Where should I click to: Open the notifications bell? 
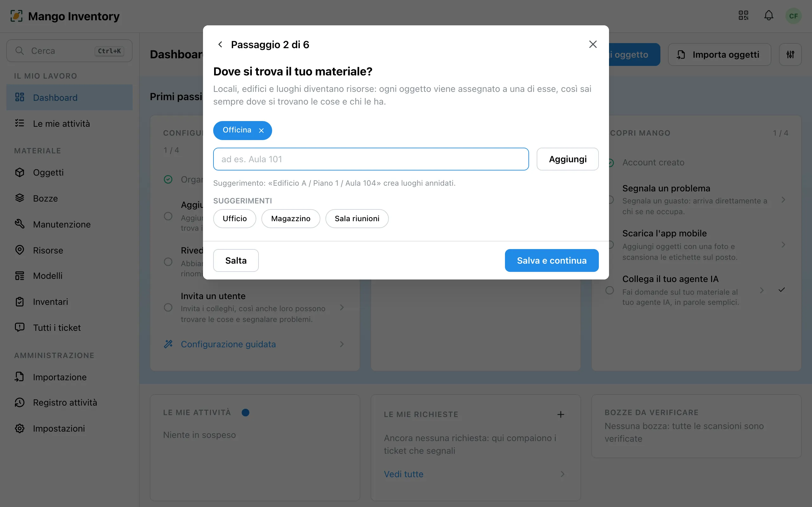pos(769,16)
